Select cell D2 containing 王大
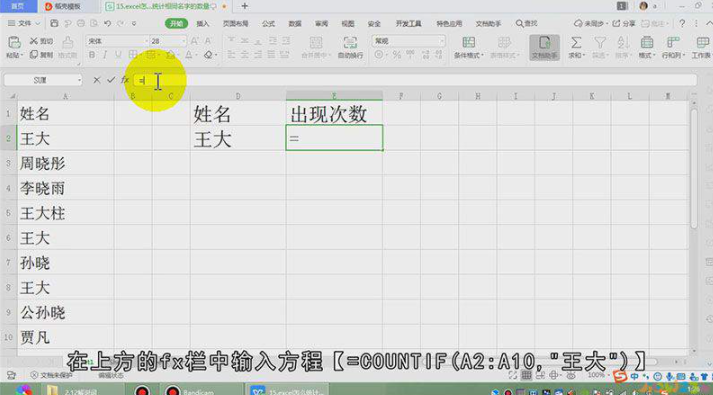The image size is (713, 395). pyautogui.click(x=238, y=139)
